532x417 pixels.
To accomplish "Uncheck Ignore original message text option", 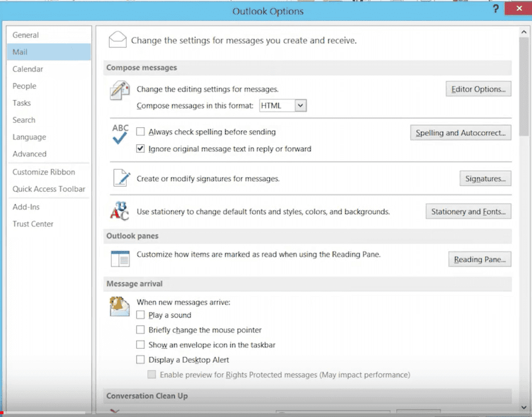I will [x=140, y=149].
